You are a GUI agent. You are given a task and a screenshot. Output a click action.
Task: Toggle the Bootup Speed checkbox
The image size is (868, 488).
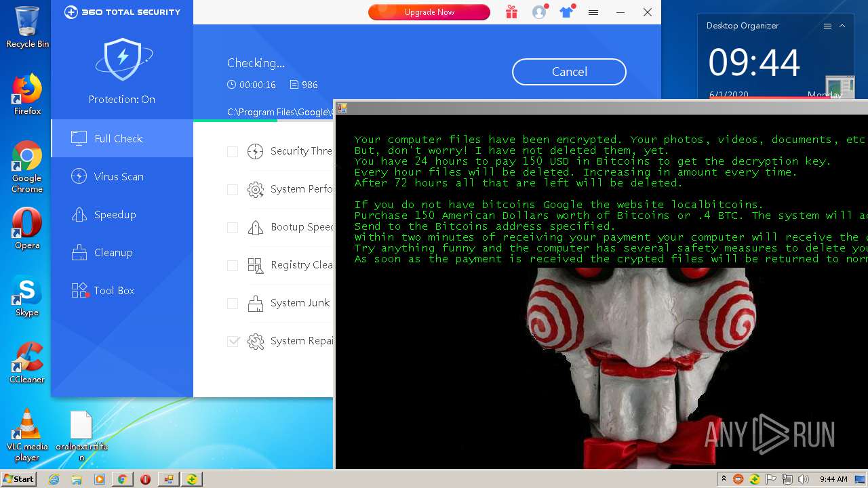click(233, 227)
